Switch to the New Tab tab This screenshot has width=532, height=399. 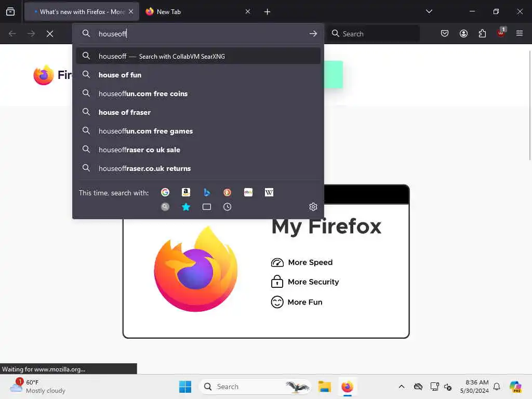(x=198, y=11)
